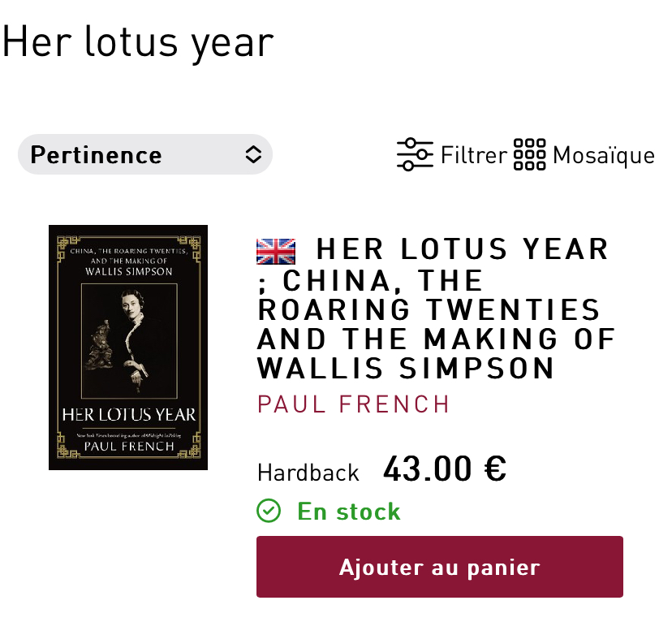Click the Paul French name on cover
672x635 pixels.
pos(129,447)
